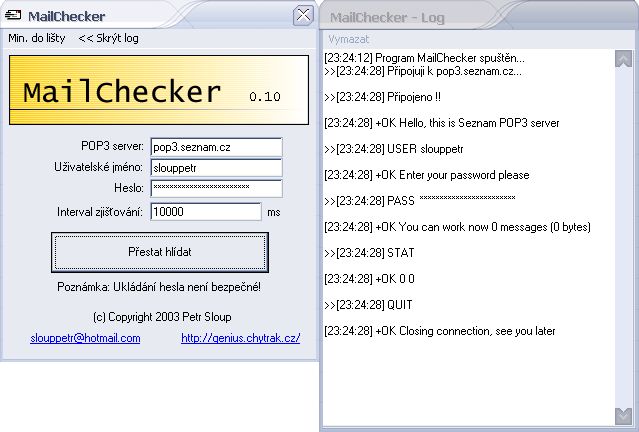
Task: Click log line 'PASS' with asterisks
Action: click(420, 201)
